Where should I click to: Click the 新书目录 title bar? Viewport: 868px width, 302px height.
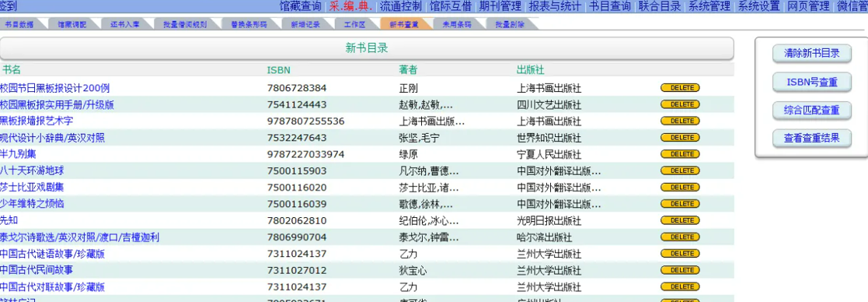(x=367, y=48)
